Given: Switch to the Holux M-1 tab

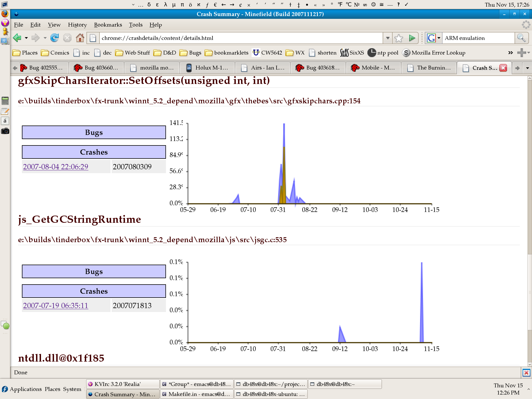Looking at the screenshot, I should click(x=207, y=68).
